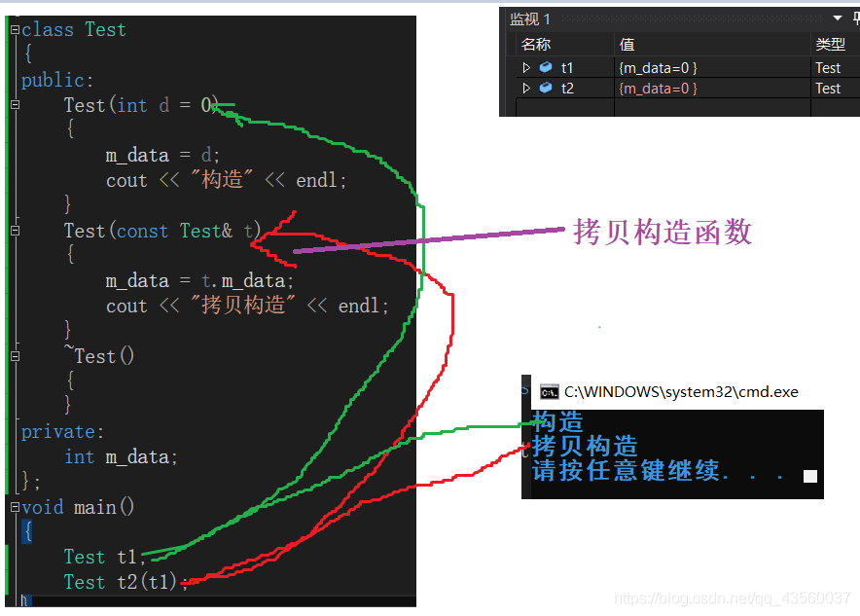
Task: Collapse the Test(int d = 0) constructor
Action: (16, 105)
